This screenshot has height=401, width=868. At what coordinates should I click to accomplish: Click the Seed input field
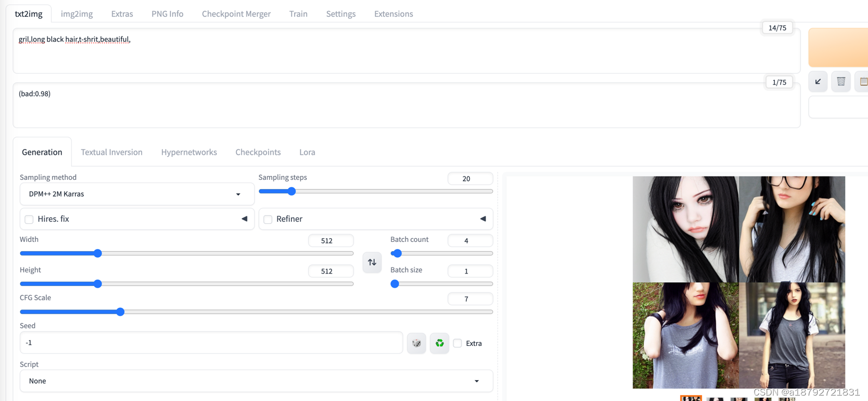[x=211, y=343]
